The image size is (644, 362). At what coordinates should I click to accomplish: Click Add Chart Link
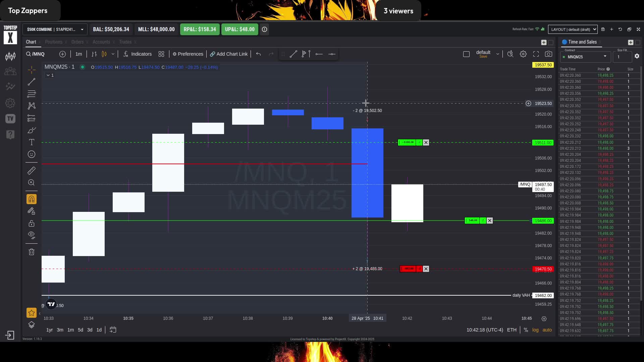229,54
